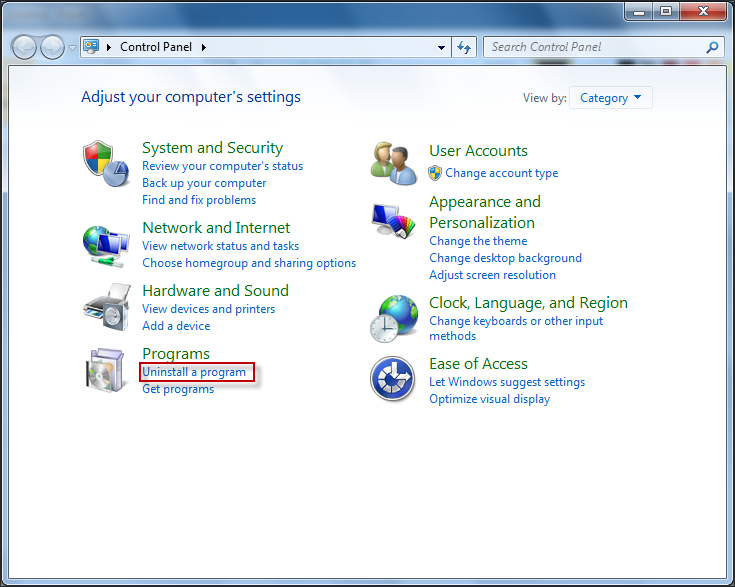Click the User Accounts people icon
Viewport: 735px width, 587px height.
coord(393,162)
